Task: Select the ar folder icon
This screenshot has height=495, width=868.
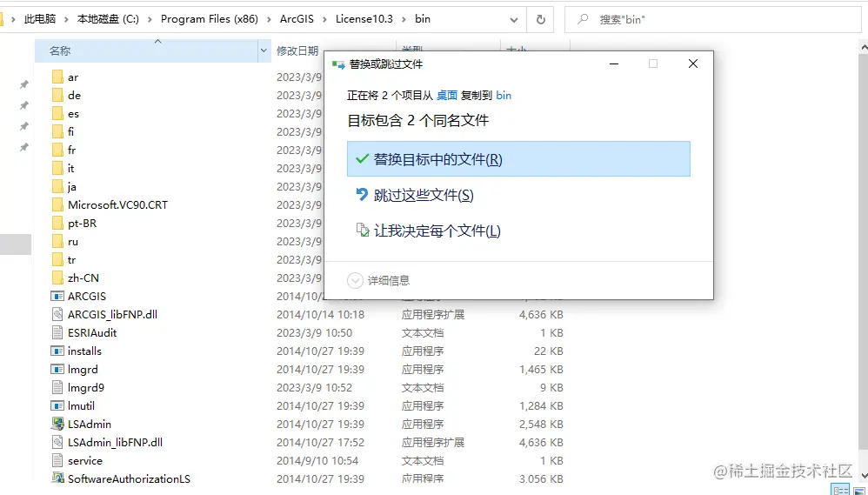Action: [x=57, y=77]
